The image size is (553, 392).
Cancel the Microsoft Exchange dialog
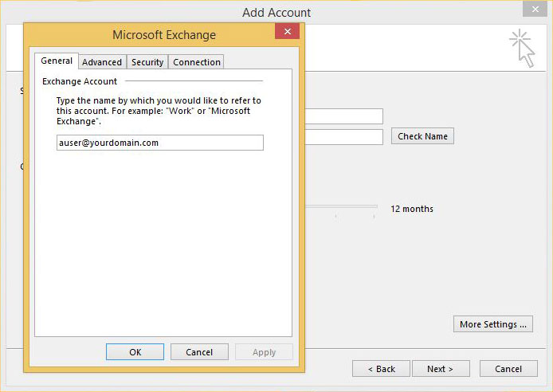(199, 352)
